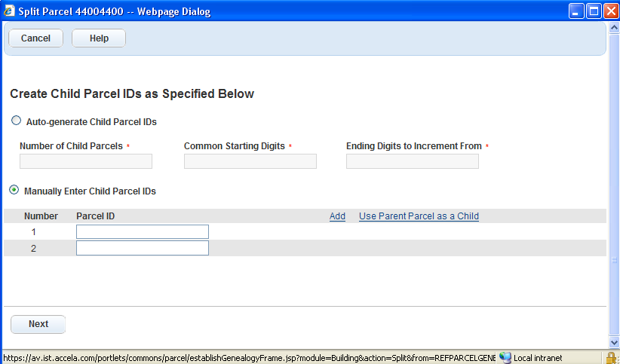This screenshot has width=620, height=364.
Task: Click the Local intranet zone globe icon
Action: pyautogui.click(x=505, y=357)
